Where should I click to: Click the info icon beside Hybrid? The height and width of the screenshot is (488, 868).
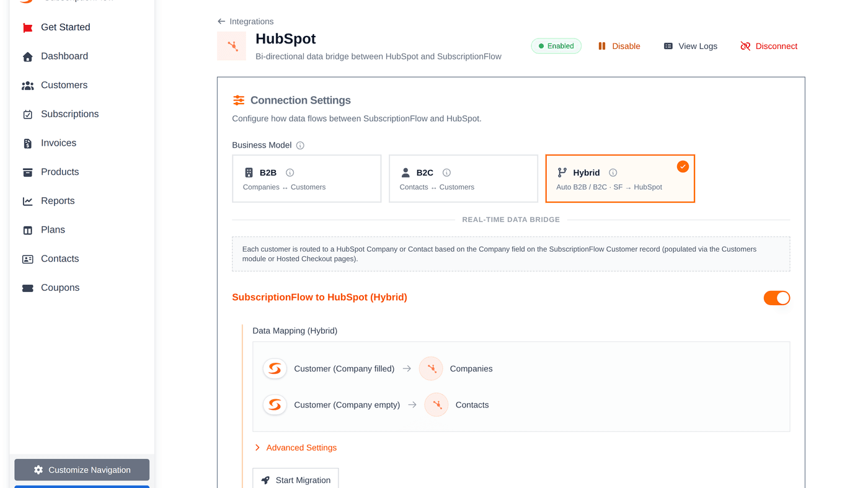pos(613,173)
